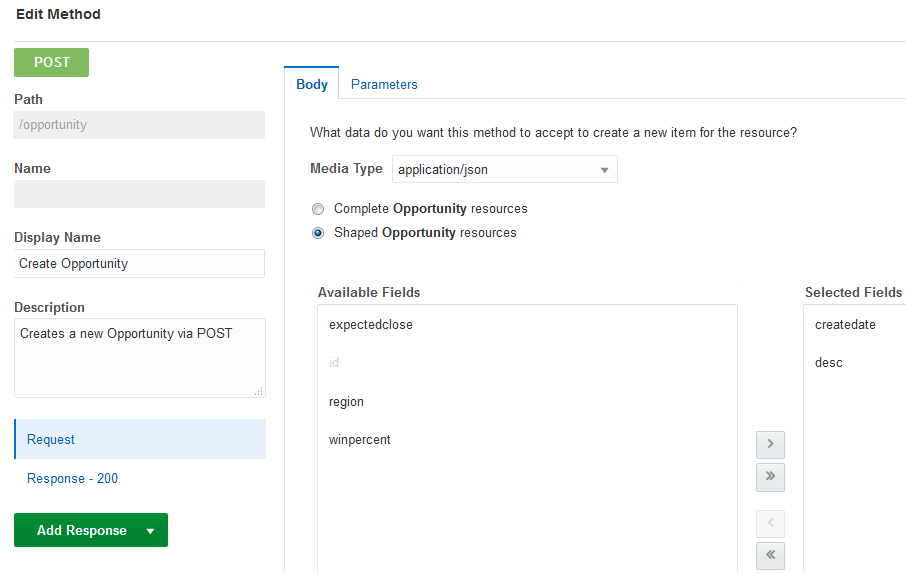Image resolution: width=906 pixels, height=573 pixels.
Task: Open the Response - 200 section
Action: pos(72,479)
